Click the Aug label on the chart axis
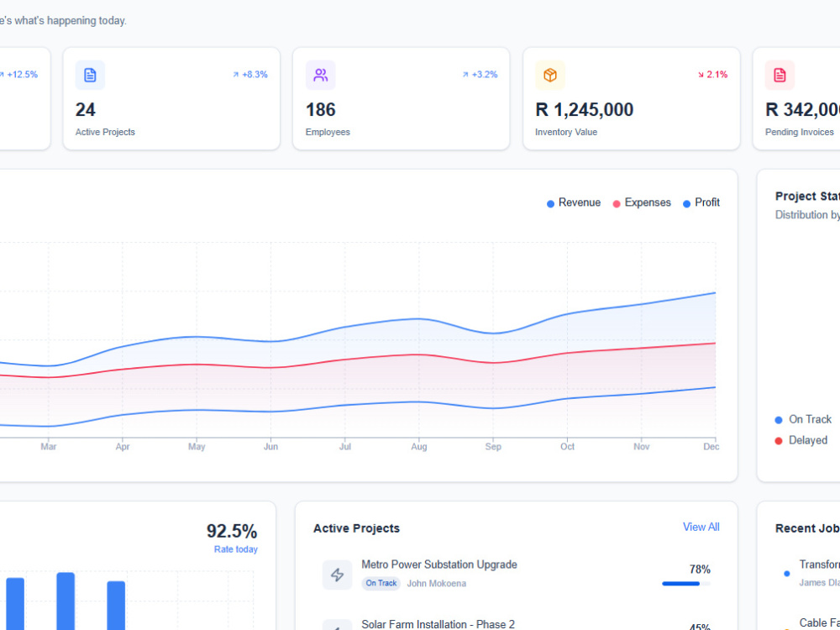Screen dimensions: 840x630 [x=419, y=447]
